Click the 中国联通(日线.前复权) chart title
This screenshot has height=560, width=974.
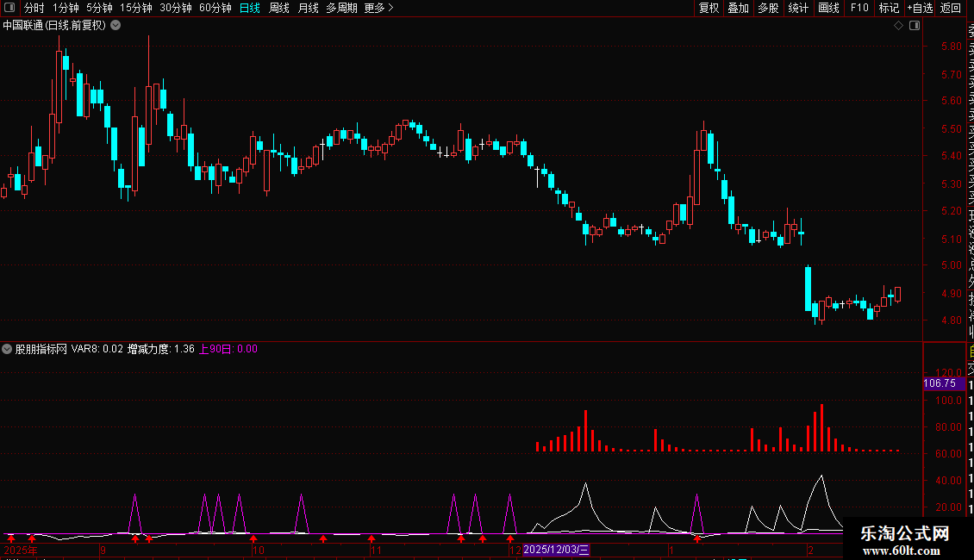click(54, 25)
